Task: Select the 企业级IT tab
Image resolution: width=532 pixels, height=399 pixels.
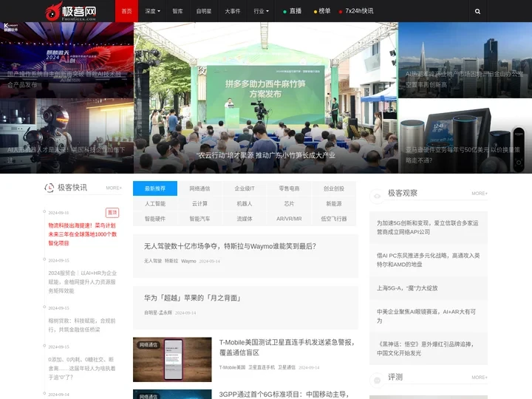Action: (x=245, y=188)
